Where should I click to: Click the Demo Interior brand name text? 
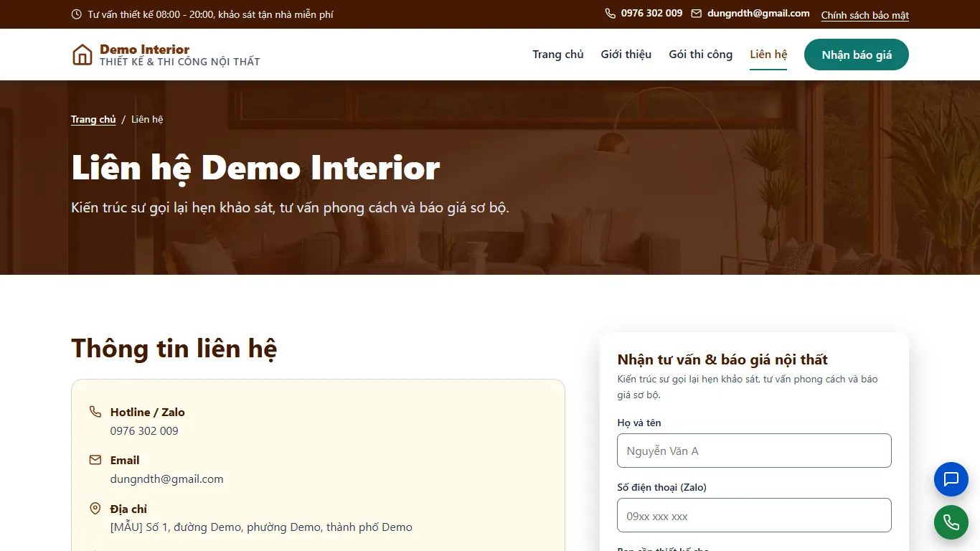point(145,50)
